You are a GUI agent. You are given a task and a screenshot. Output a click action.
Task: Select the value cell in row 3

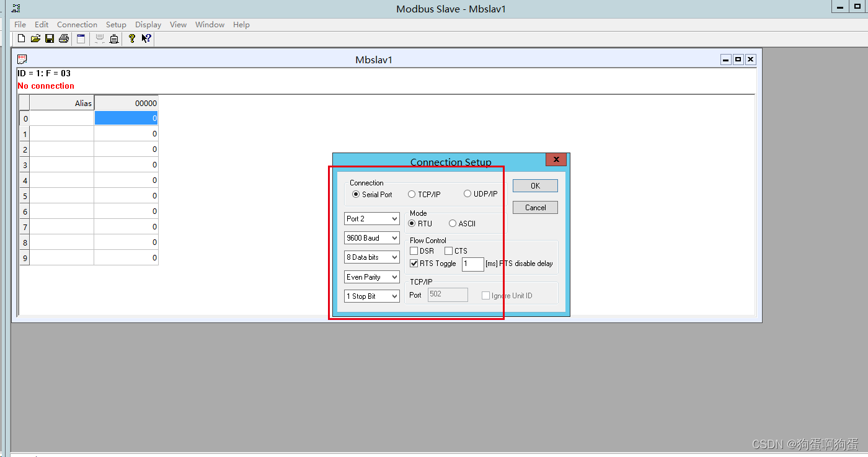pos(126,165)
